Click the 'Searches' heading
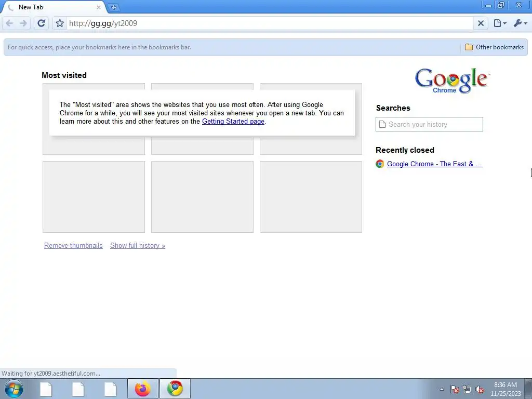 pyautogui.click(x=393, y=108)
